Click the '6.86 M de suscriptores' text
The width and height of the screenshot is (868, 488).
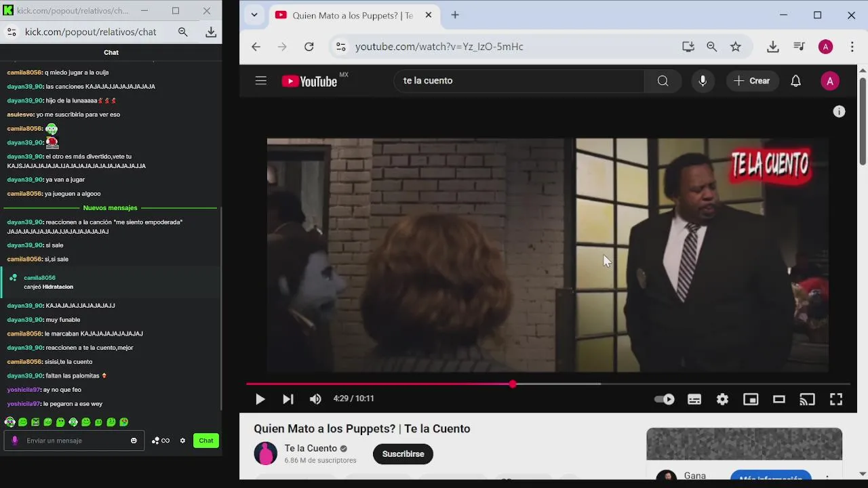320,460
